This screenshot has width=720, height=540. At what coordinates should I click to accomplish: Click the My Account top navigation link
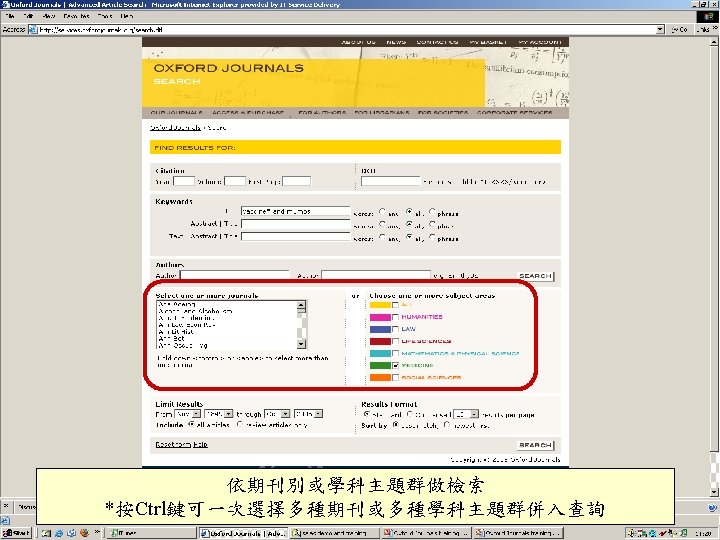tap(540, 42)
